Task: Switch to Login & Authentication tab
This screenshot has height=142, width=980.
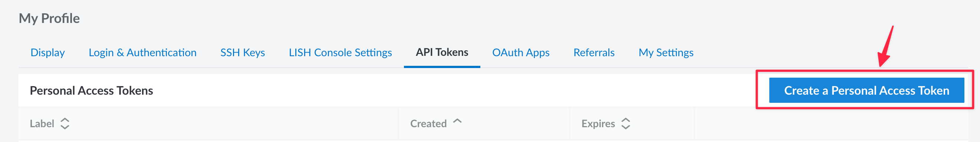Action: click(x=143, y=53)
